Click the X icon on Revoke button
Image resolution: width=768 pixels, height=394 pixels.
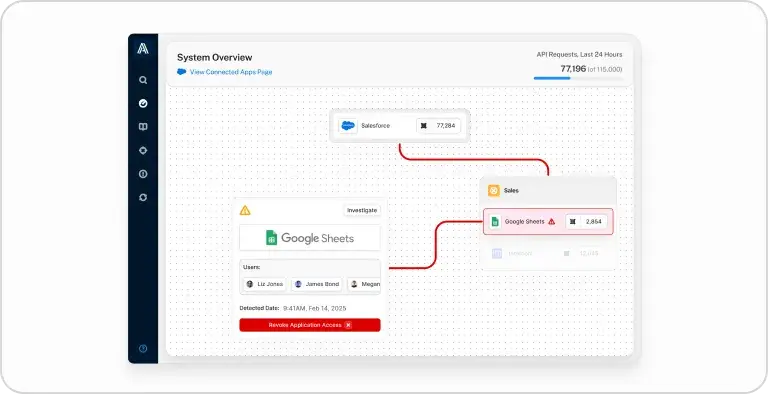tap(348, 325)
